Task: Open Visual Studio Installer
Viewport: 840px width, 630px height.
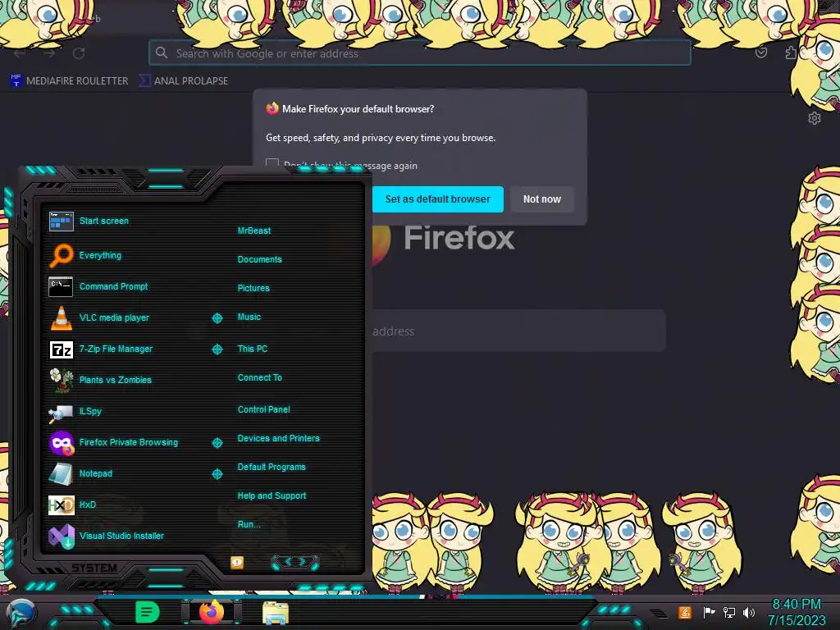Action: coord(121,536)
